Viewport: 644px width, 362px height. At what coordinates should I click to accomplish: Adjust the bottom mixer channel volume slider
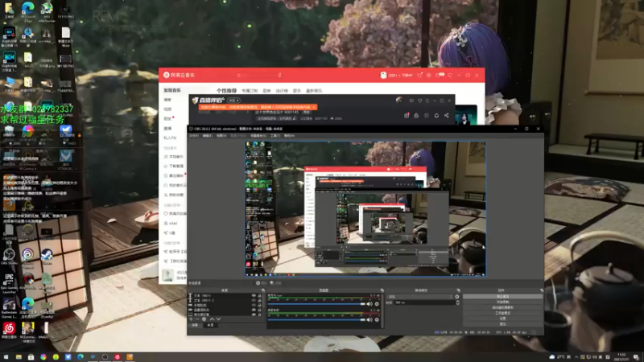[316, 319]
